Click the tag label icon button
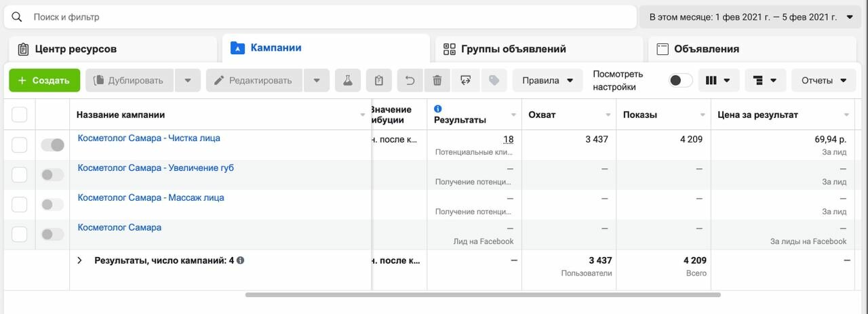This screenshot has width=868, height=314. pyautogui.click(x=494, y=80)
